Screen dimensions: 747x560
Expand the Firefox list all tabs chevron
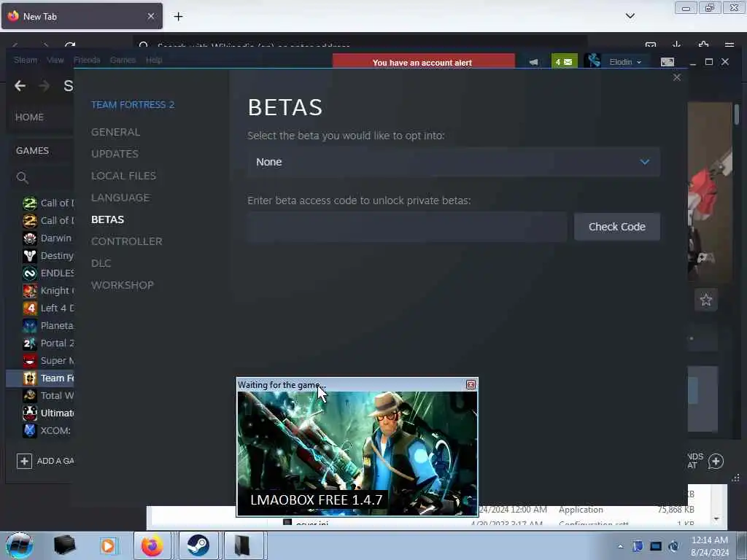[630, 16]
